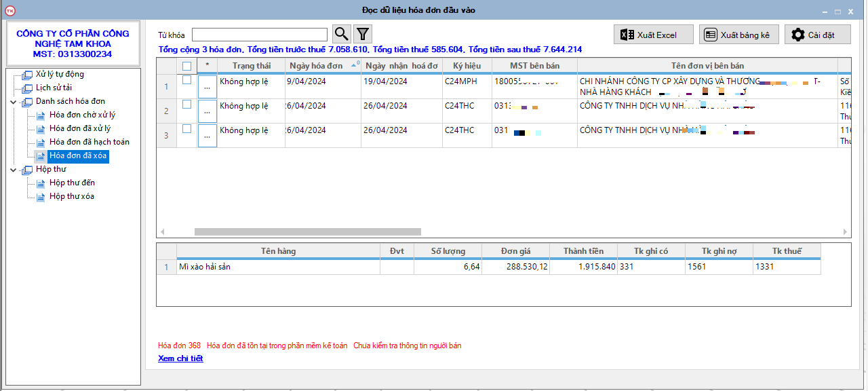Check the checkbox for invoice row 3

[187, 129]
